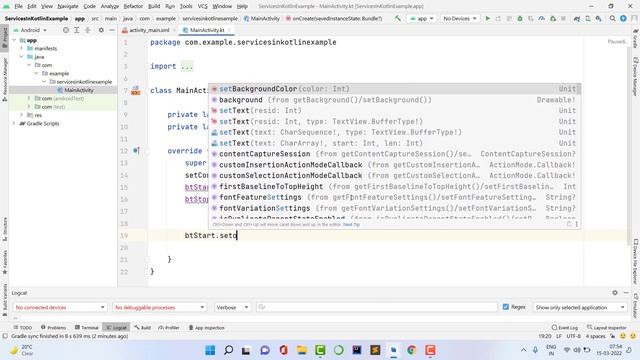Open the Profile app icon in toolbar

[542, 18]
